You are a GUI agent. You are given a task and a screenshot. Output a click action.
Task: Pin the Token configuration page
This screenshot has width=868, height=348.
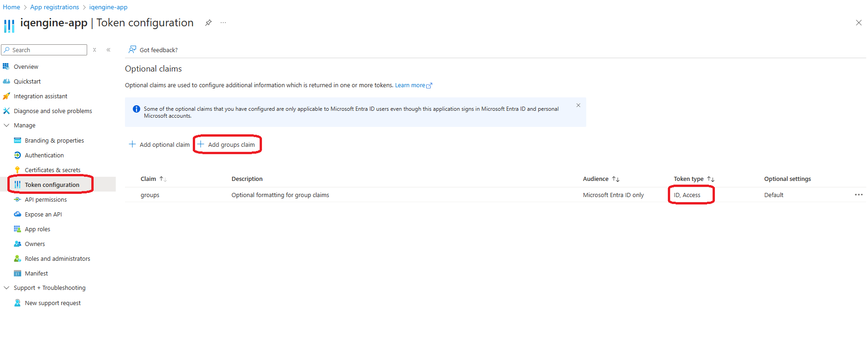tap(208, 23)
